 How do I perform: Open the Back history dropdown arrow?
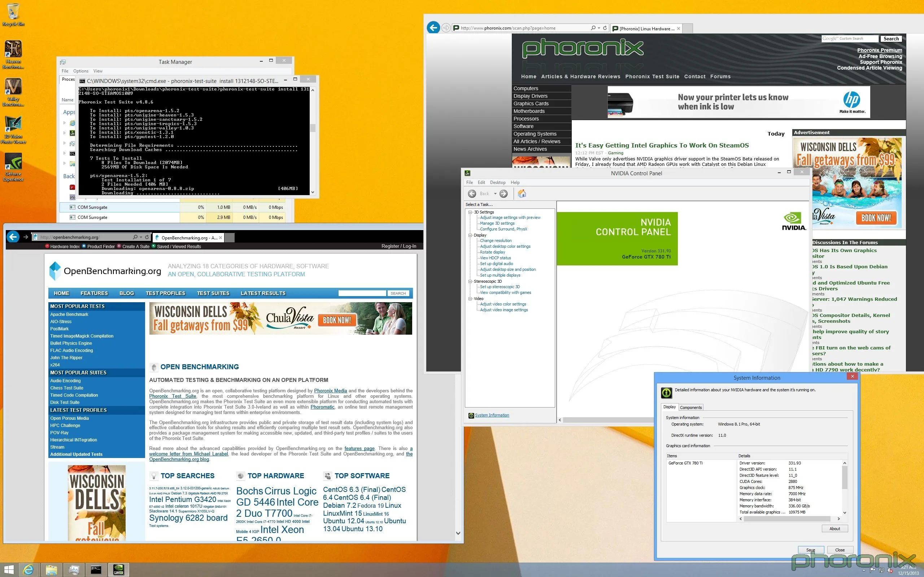click(x=495, y=194)
